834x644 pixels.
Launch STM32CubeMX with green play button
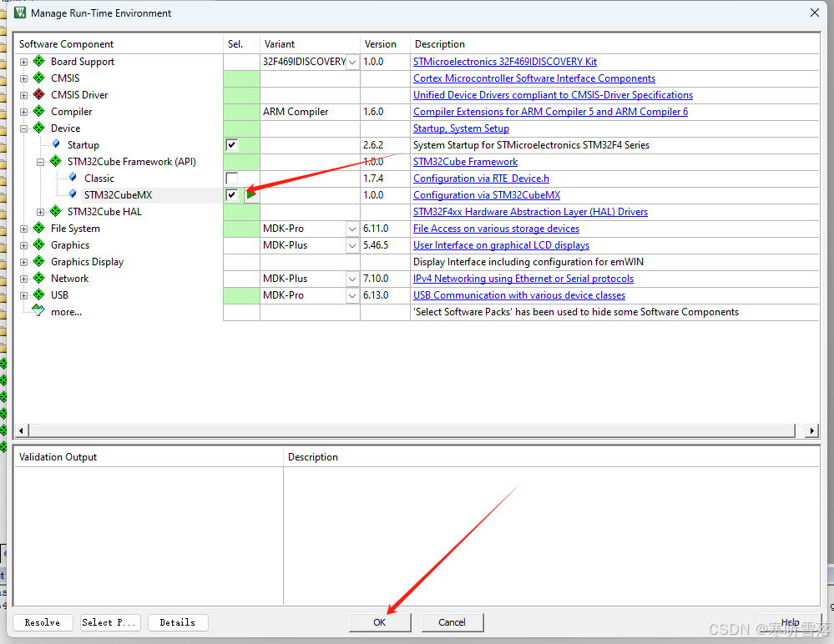[251, 195]
